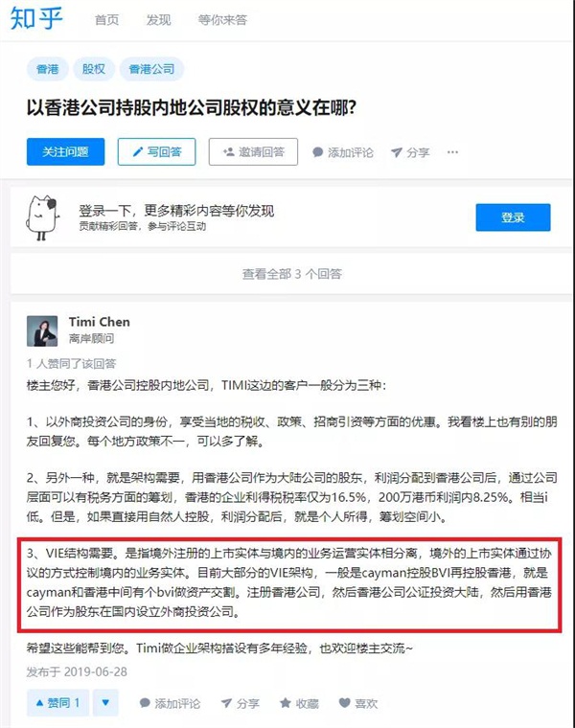Expand 查看全部 3 个回答

[x=291, y=274]
